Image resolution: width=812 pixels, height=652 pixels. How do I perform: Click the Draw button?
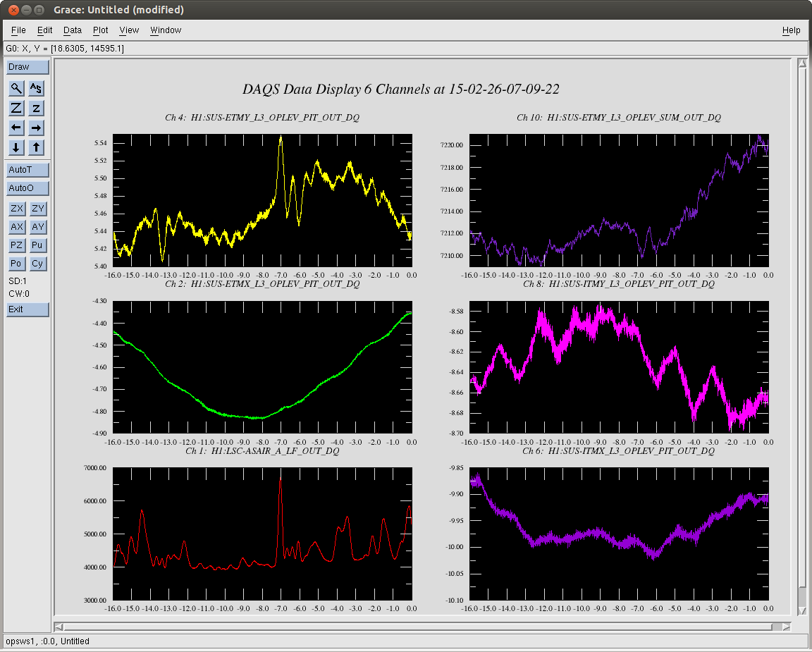point(27,67)
